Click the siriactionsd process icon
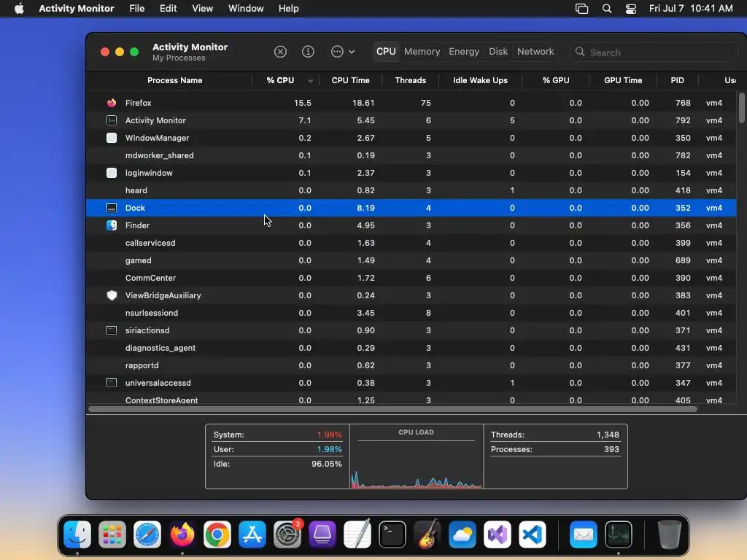 (112, 330)
